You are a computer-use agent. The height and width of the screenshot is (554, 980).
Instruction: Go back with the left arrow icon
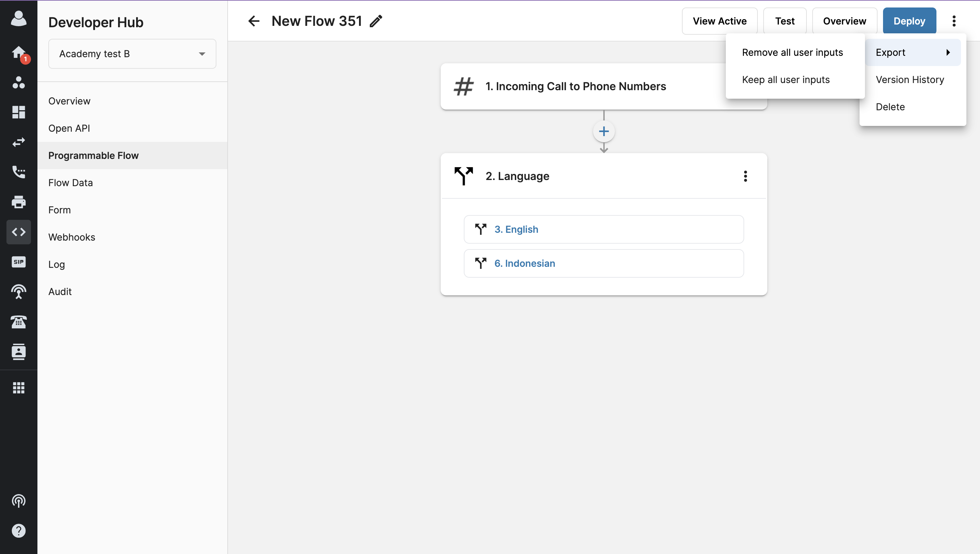[x=254, y=21]
